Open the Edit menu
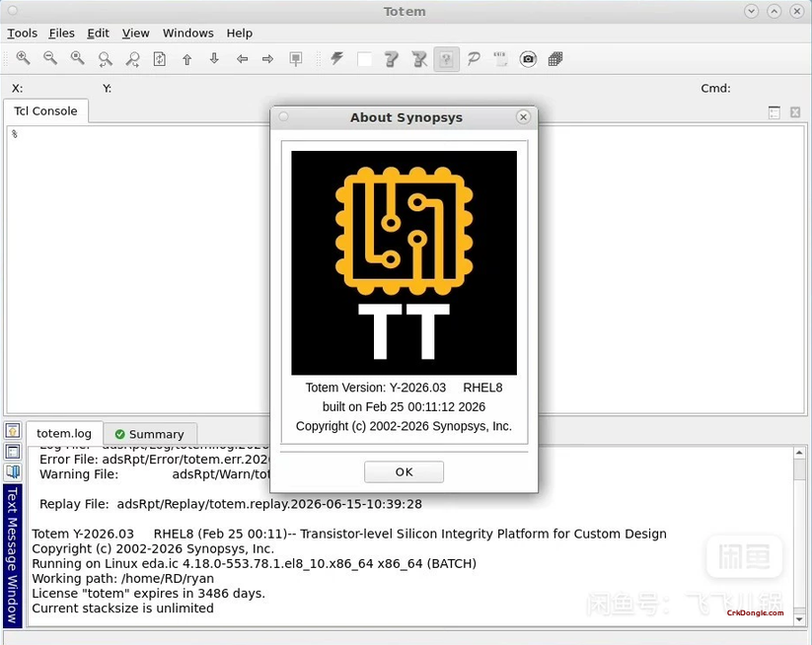 tap(98, 34)
